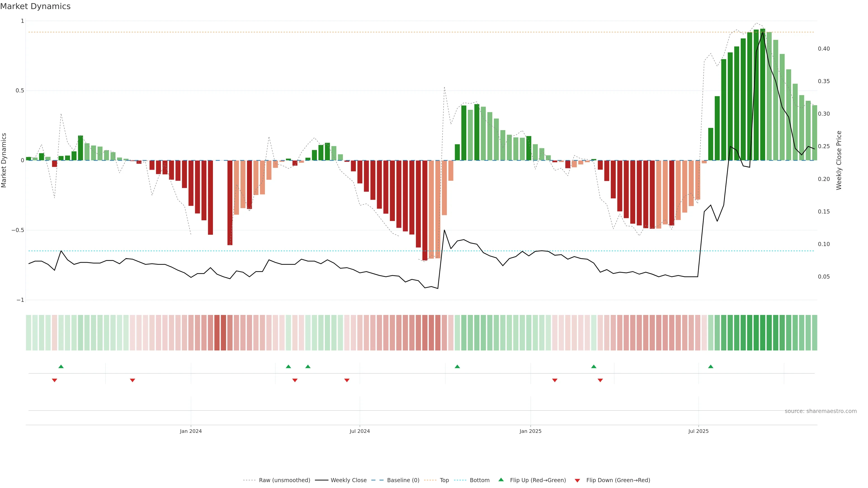
Task: Click the 0.40 tick on right axis
Action: point(824,49)
